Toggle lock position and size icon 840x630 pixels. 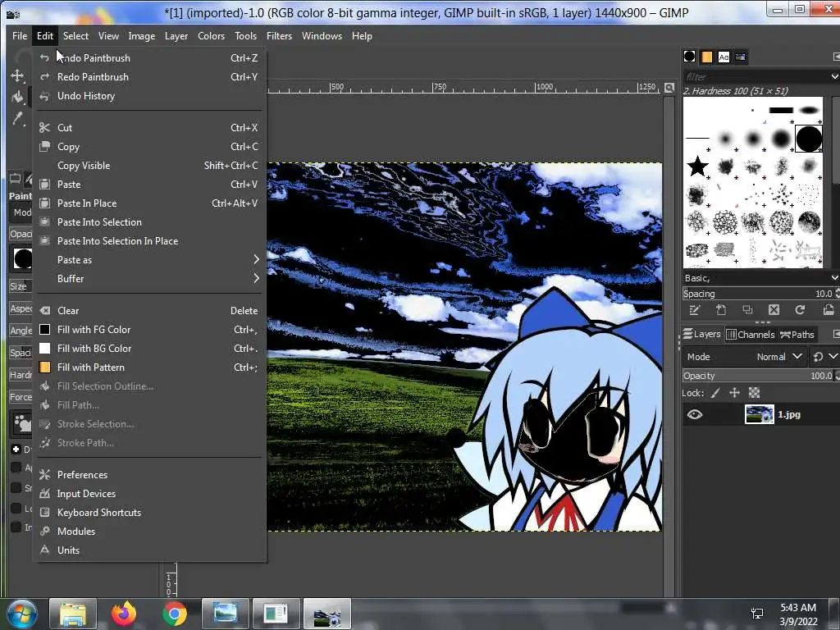[734, 393]
